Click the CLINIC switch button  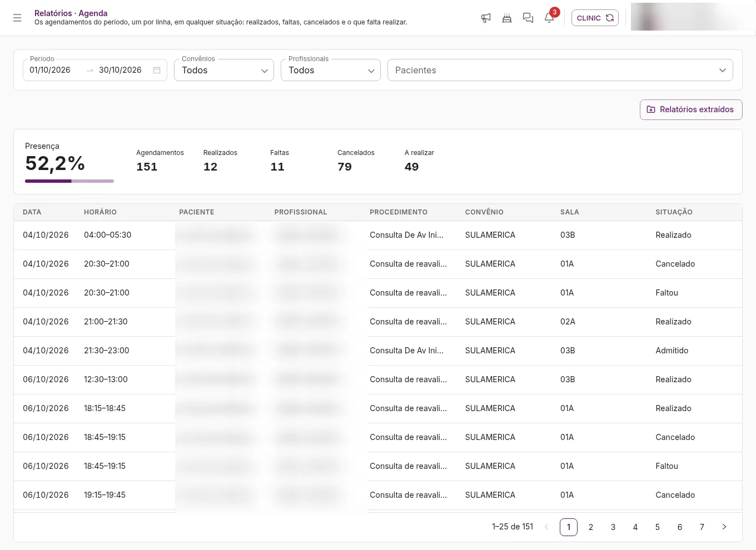click(x=595, y=18)
